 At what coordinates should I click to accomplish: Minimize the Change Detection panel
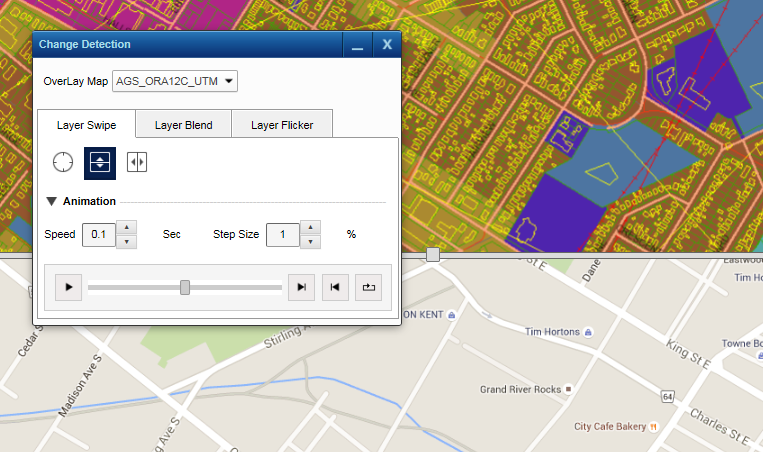[x=357, y=45]
